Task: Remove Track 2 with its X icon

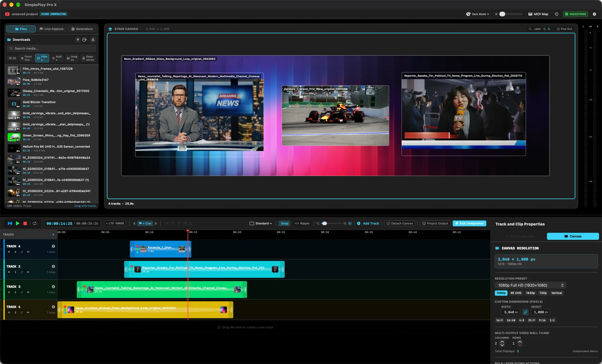Action: pyautogui.click(x=53, y=266)
